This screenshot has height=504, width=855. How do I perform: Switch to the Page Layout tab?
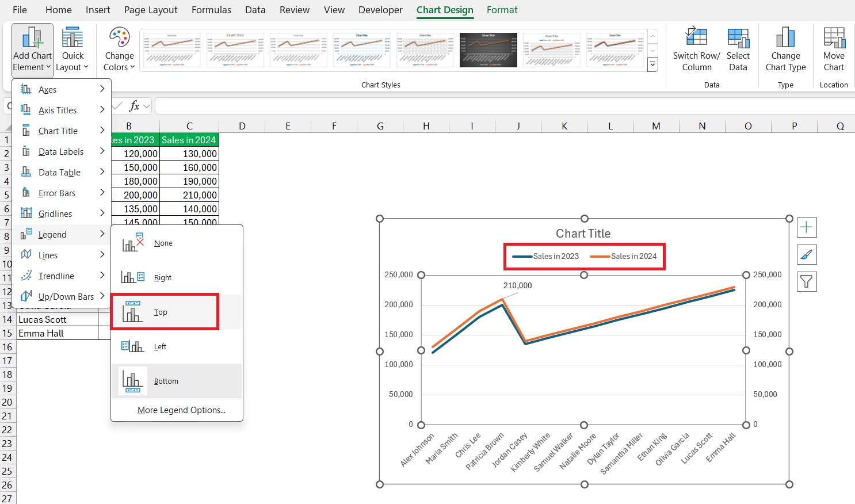tap(151, 10)
